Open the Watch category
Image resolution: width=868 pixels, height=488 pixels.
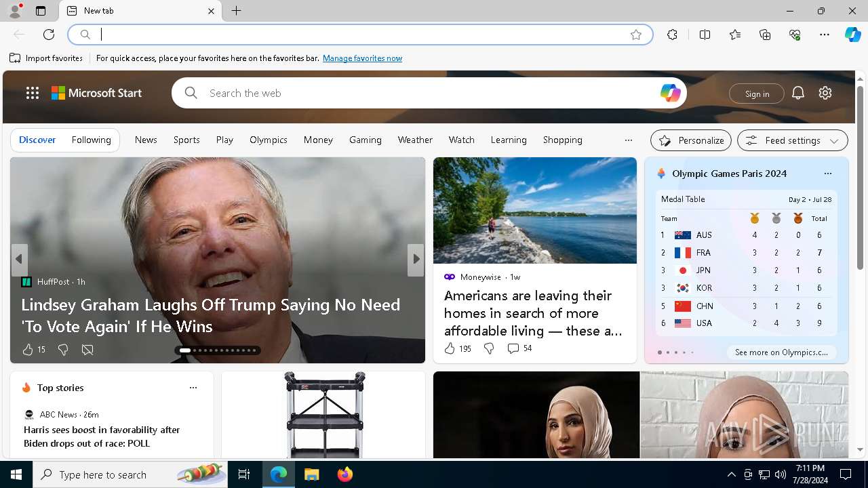click(x=462, y=140)
